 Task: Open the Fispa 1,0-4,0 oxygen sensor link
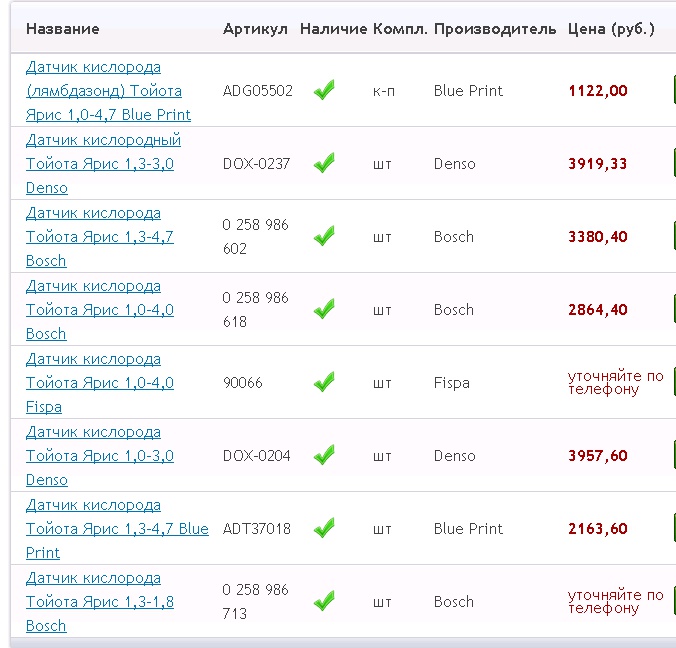[x=100, y=383]
